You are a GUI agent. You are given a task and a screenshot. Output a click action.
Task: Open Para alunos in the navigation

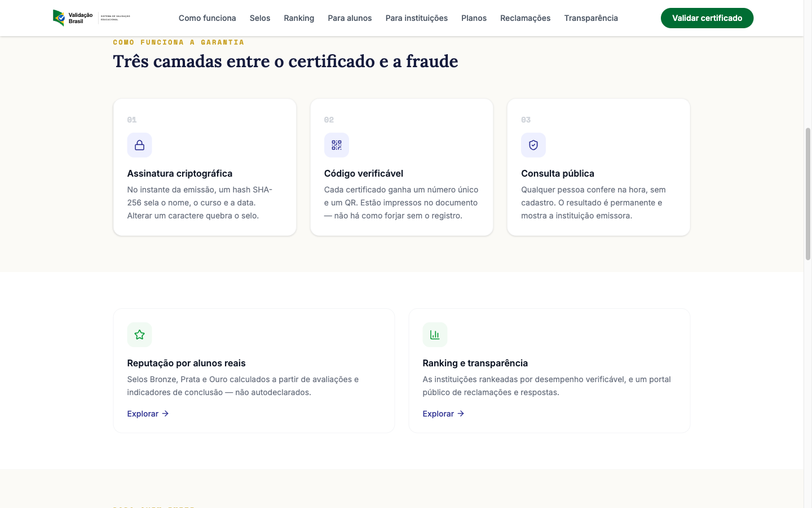(350, 18)
